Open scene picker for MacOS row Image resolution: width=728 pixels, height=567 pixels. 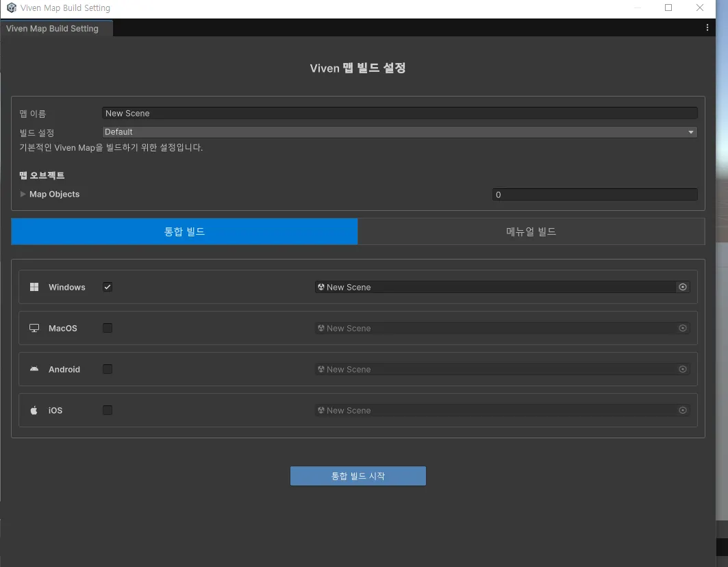click(683, 328)
